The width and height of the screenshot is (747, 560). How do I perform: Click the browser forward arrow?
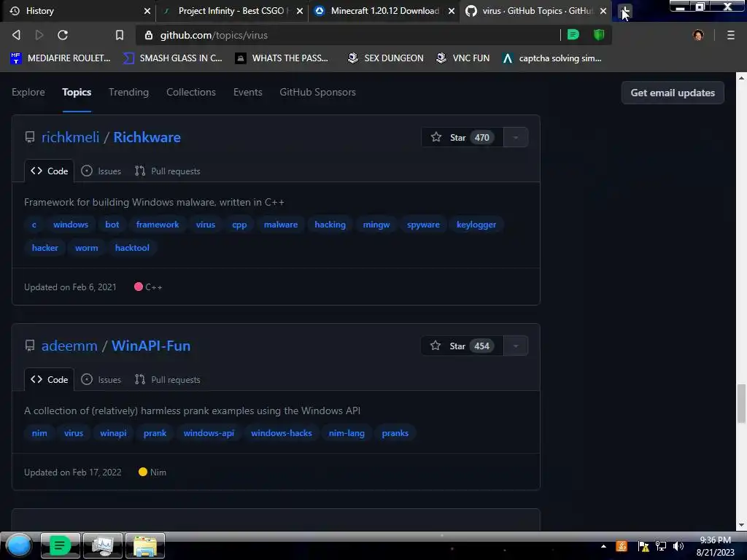pyautogui.click(x=39, y=35)
